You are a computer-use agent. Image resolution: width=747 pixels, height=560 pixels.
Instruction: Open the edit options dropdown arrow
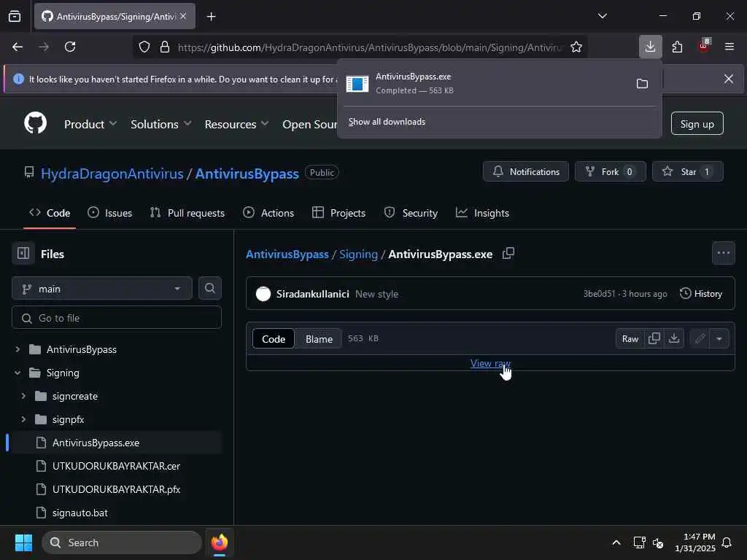coord(719,338)
